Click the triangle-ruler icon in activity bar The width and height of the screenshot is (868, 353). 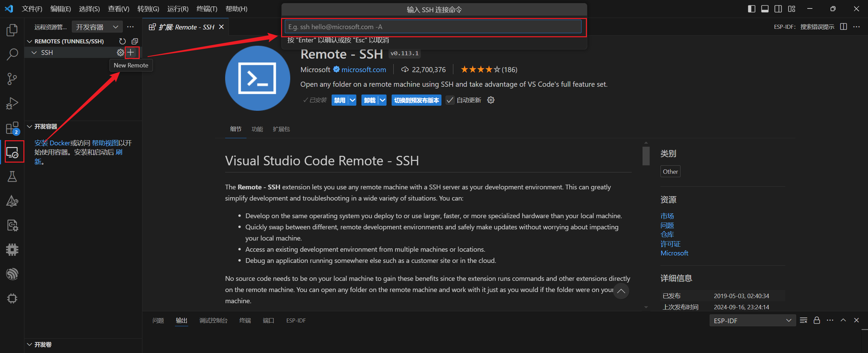click(x=12, y=201)
